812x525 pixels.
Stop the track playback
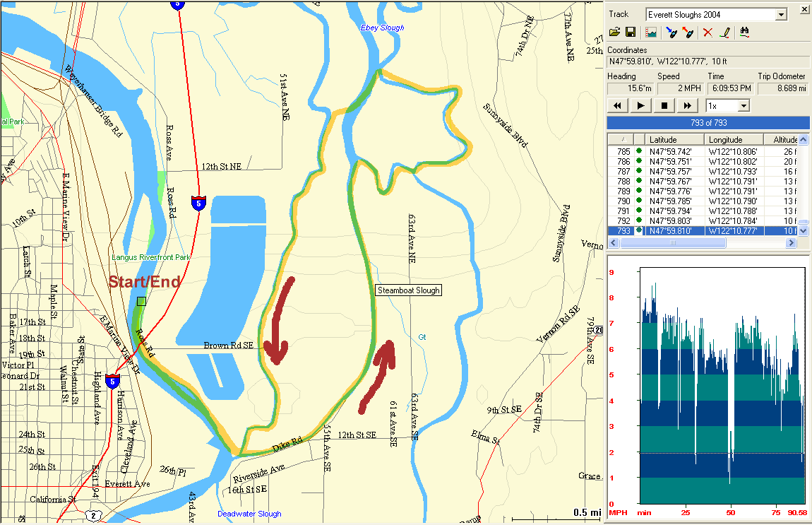pyautogui.click(x=664, y=106)
